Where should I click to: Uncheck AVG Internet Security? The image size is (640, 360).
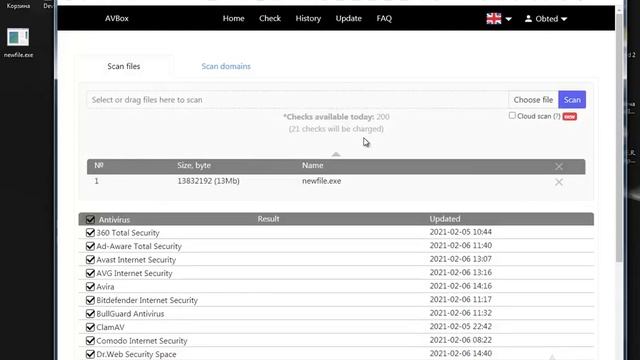[90, 273]
